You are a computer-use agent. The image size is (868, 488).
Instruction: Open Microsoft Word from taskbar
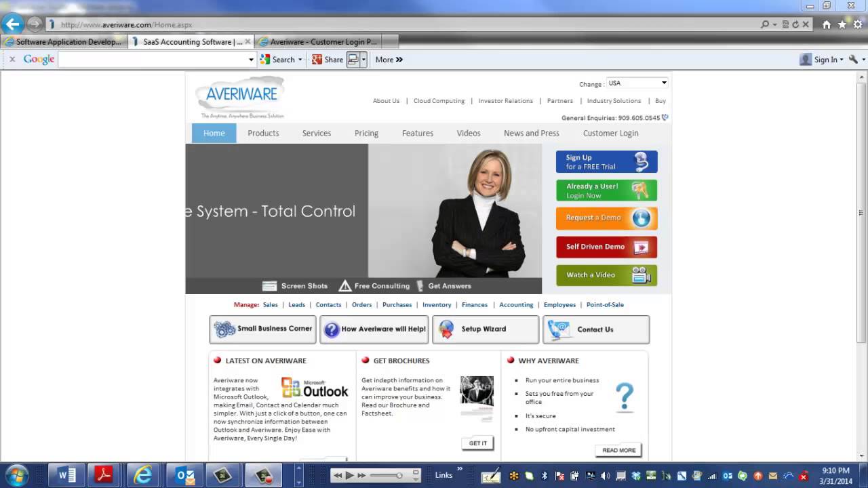point(66,475)
